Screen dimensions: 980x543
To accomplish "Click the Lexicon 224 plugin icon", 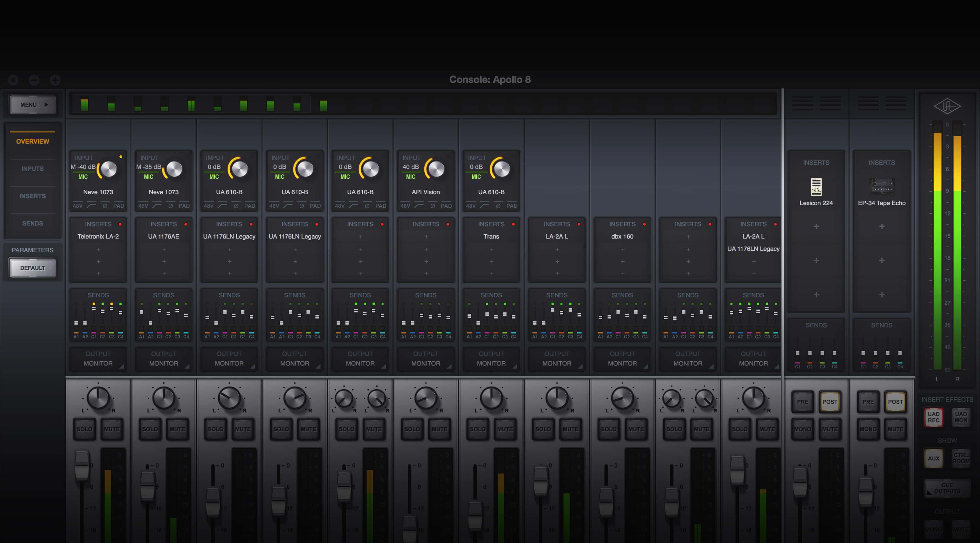I will tap(816, 187).
